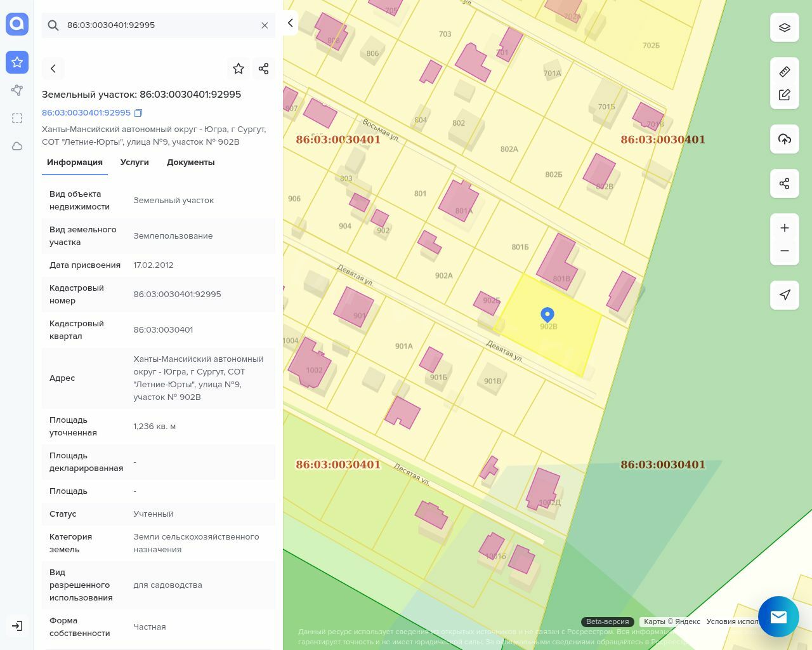Open the cadastral number link 86:03:0030401:92995
The height and width of the screenshot is (650, 812).
pos(86,113)
